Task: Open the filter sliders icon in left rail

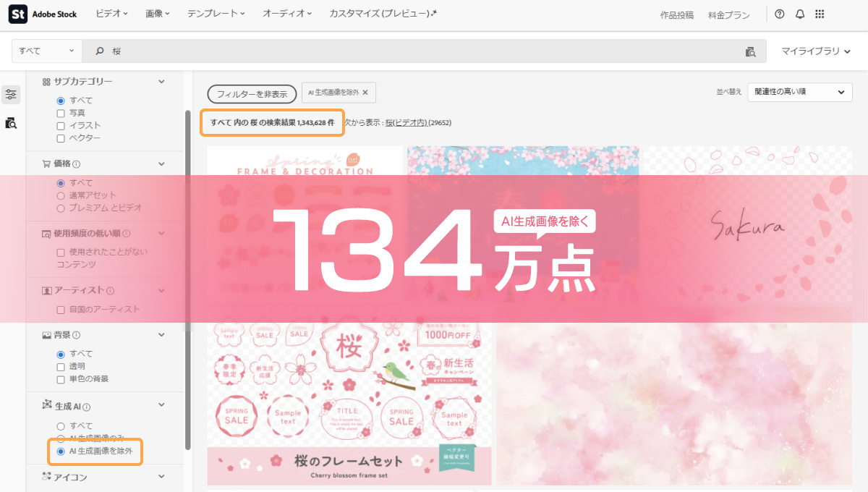Action: (x=11, y=94)
